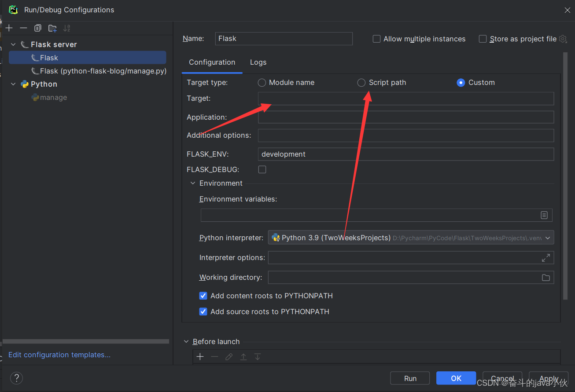The height and width of the screenshot is (392, 575).
Task: Remove the selected configuration with minus icon
Action: coord(23,28)
